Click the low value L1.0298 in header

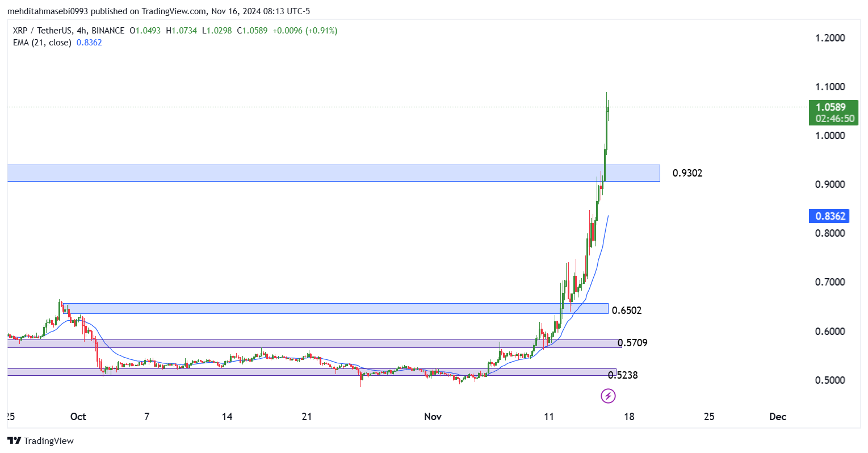[217, 31]
